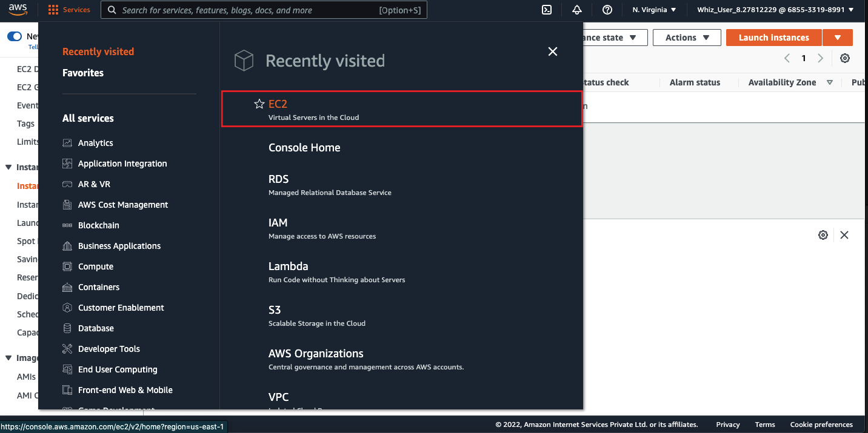
Task: Open the Blockchain category
Action: (99, 225)
